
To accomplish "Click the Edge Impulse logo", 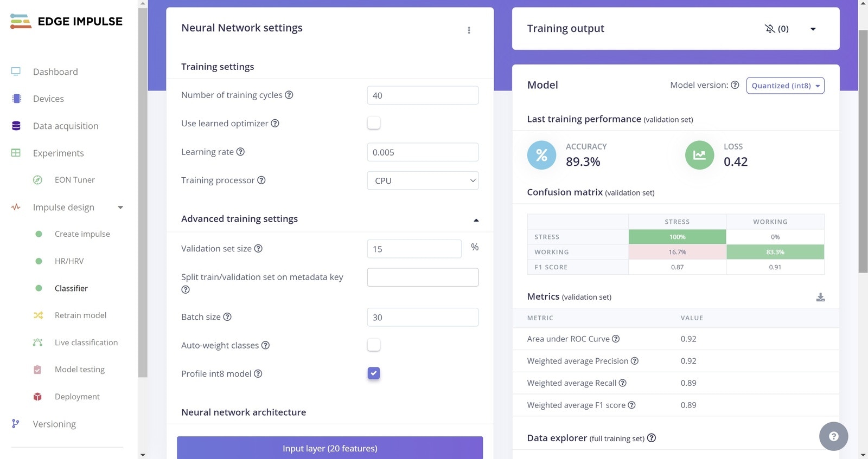I will point(66,22).
